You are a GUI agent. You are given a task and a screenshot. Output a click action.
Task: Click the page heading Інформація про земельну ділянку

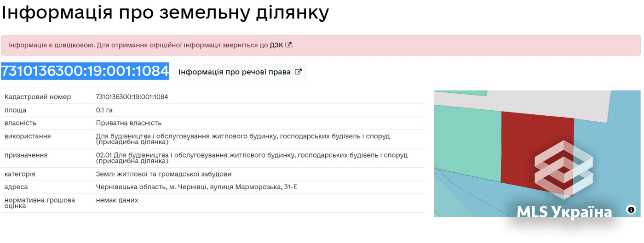(165, 13)
